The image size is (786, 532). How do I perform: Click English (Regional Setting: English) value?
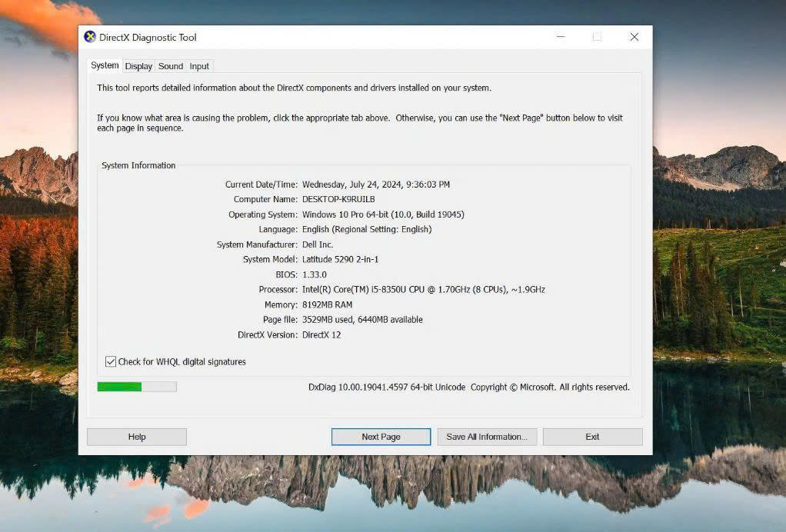(x=367, y=229)
